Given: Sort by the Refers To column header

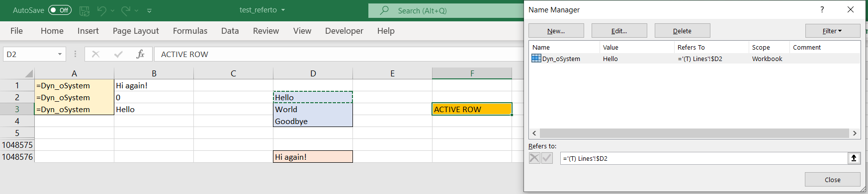Looking at the screenshot, I should [711, 47].
